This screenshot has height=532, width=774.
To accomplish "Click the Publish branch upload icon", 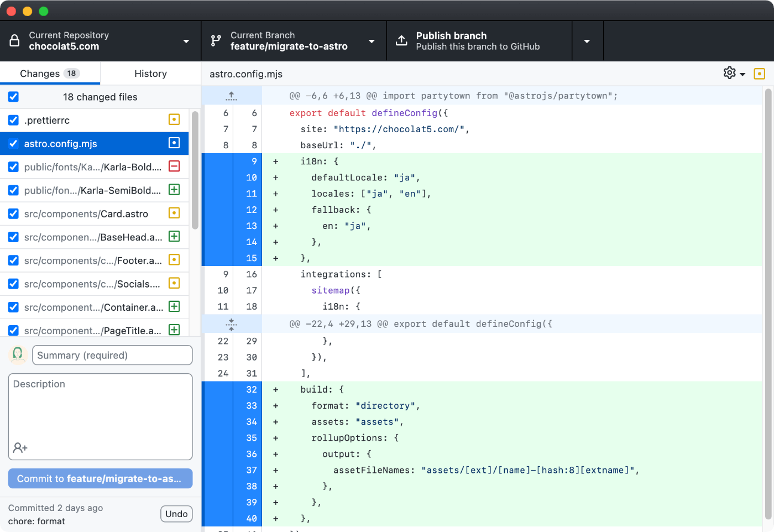I will click(402, 41).
